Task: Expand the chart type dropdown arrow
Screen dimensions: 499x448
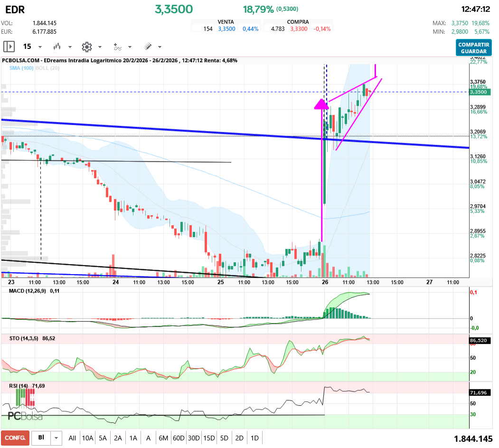Action: 70,47
